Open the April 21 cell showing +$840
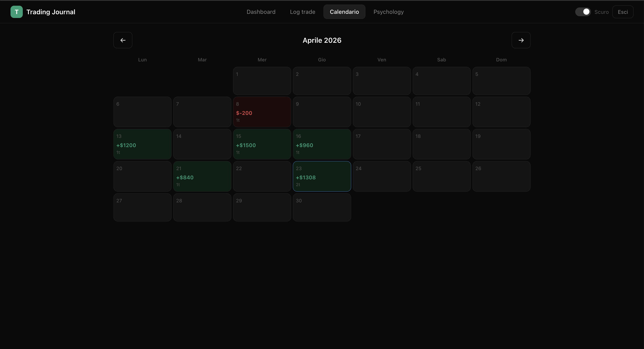This screenshot has height=349, width=644. tap(202, 176)
